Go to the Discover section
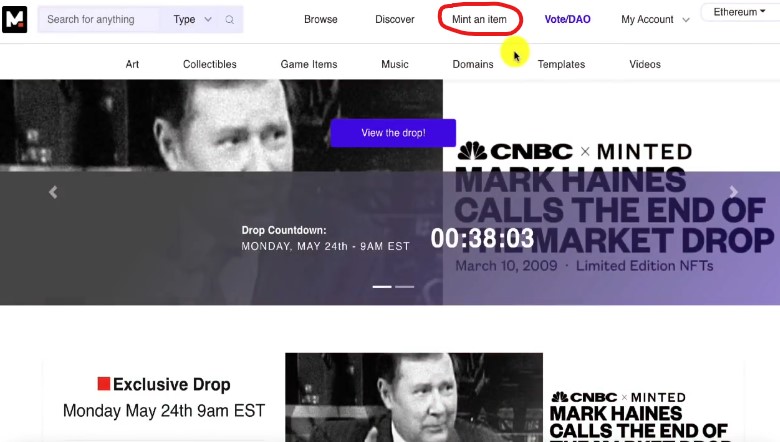The width and height of the screenshot is (780, 442). (x=394, y=19)
